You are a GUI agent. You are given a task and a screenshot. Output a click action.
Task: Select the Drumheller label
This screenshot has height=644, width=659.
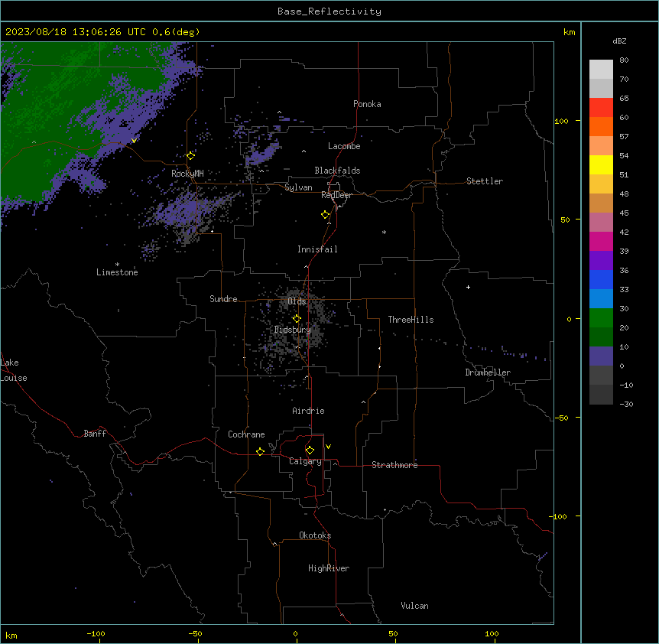[x=488, y=372]
